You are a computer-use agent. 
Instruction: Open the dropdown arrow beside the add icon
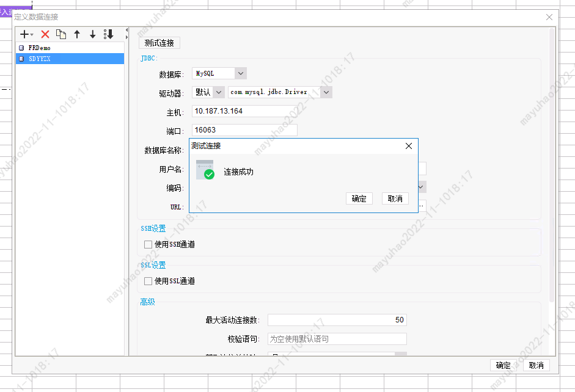pyautogui.click(x=32, y=35)
